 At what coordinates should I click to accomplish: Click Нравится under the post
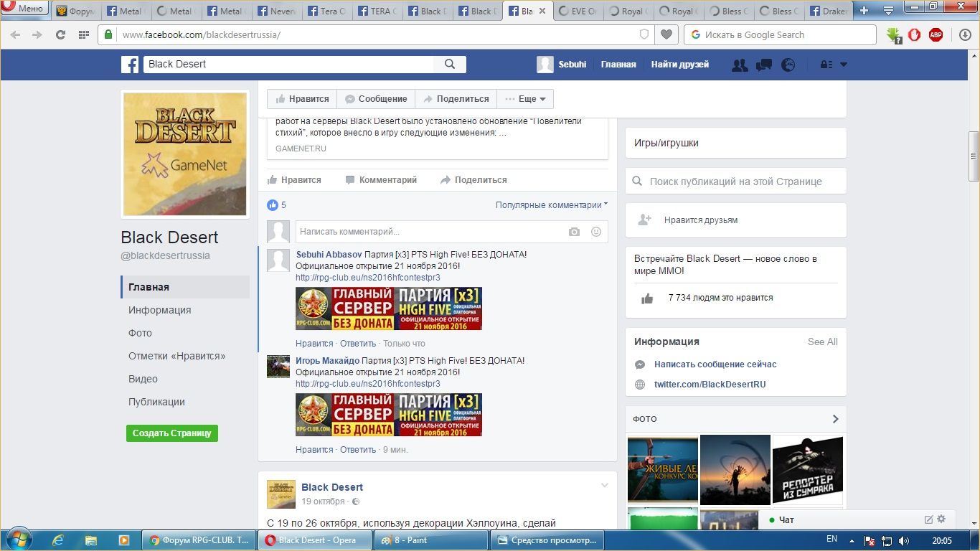point(294,180)
